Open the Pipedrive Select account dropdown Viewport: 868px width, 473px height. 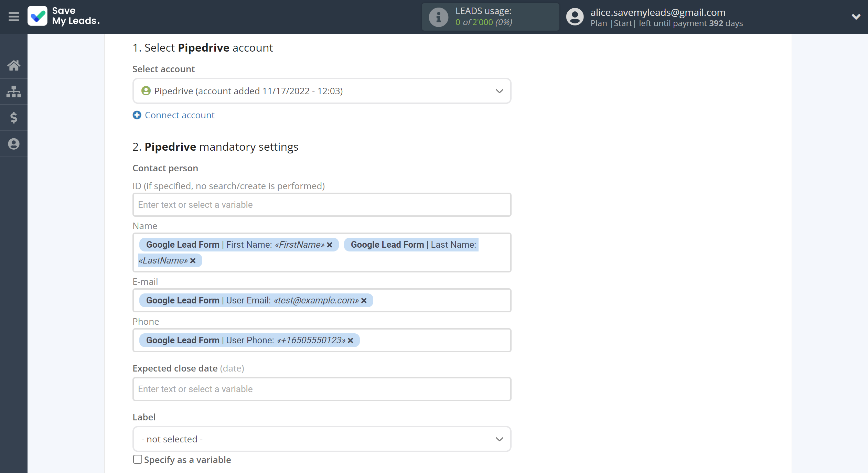point(322,91)
